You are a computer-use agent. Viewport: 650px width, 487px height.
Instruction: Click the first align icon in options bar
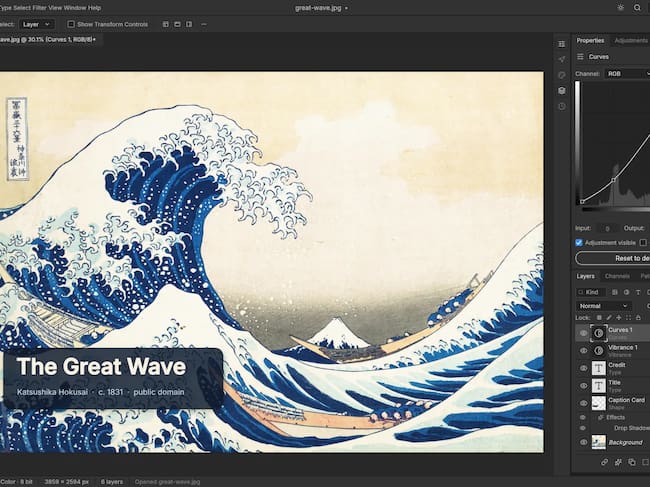coord(165,24)
